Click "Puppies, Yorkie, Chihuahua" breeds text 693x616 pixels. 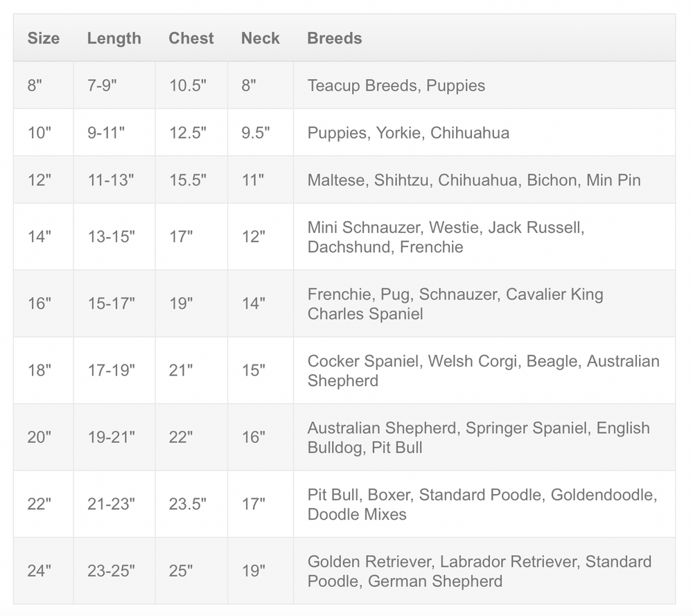click(x=408, y=132)
